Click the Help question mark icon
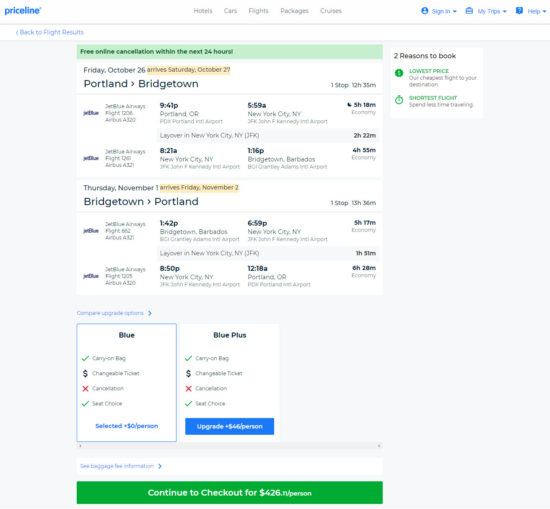The height and width of the screenshot is (509, 550). (x=519, y=11)
